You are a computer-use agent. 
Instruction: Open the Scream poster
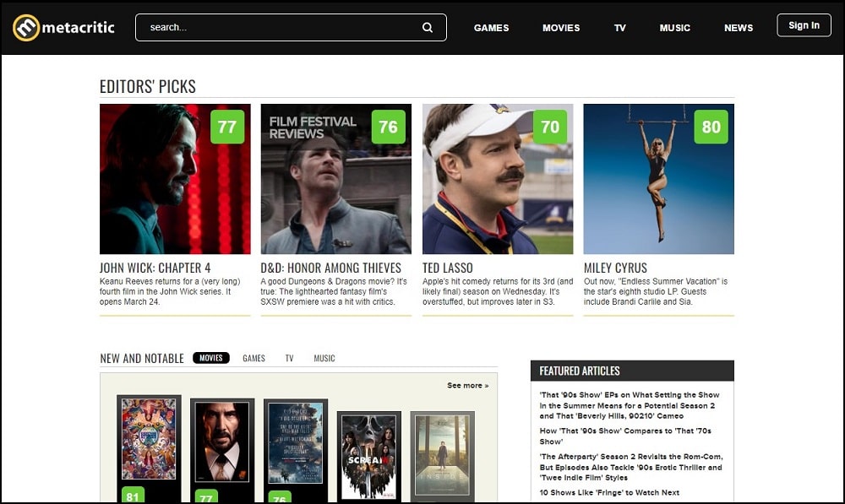pos(368,457)
